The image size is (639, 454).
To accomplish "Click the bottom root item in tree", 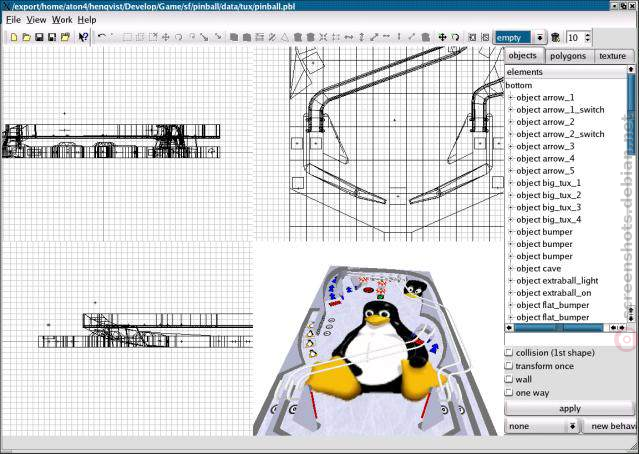I will coord(519,85).
